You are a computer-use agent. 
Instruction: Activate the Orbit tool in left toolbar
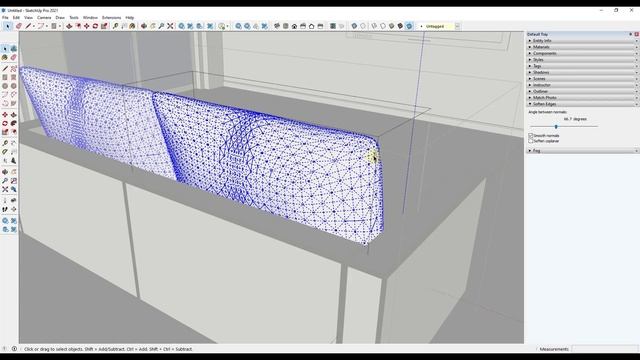point(5,172)
